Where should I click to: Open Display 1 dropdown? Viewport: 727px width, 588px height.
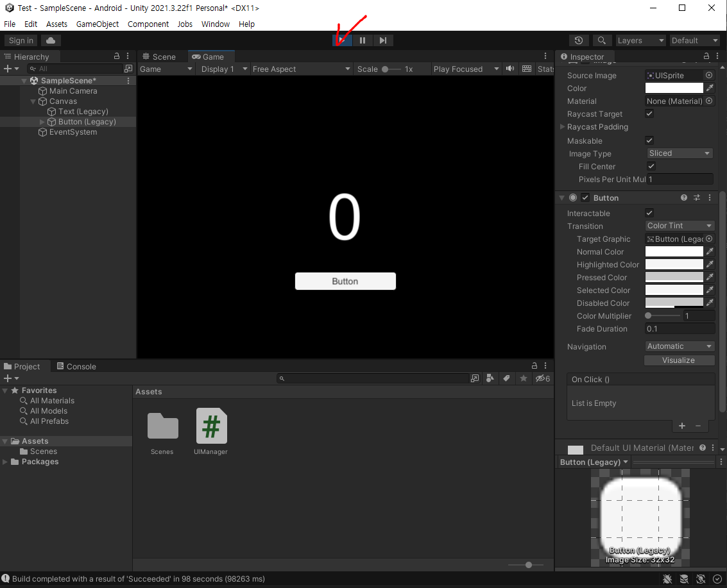click(x=223, y=69)
